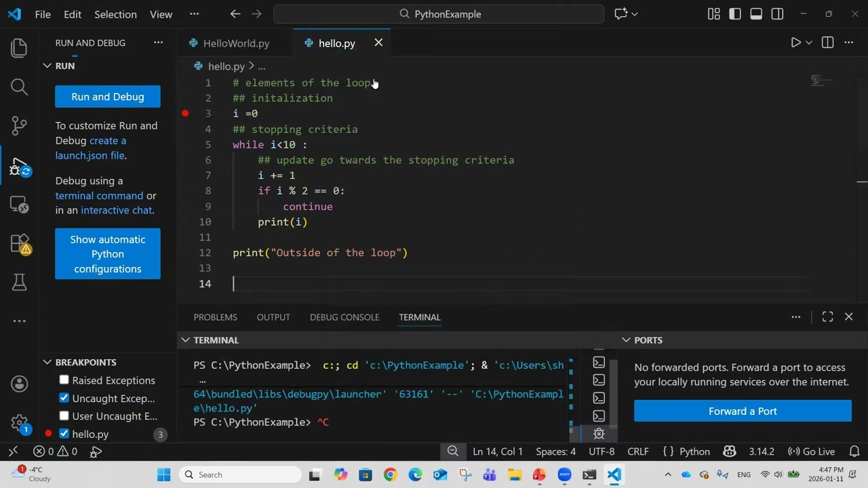The width and height of the screenshot is (868, 488).
Task: Open the Extensions view with warning badge
Action: click(x=20, y=244)
